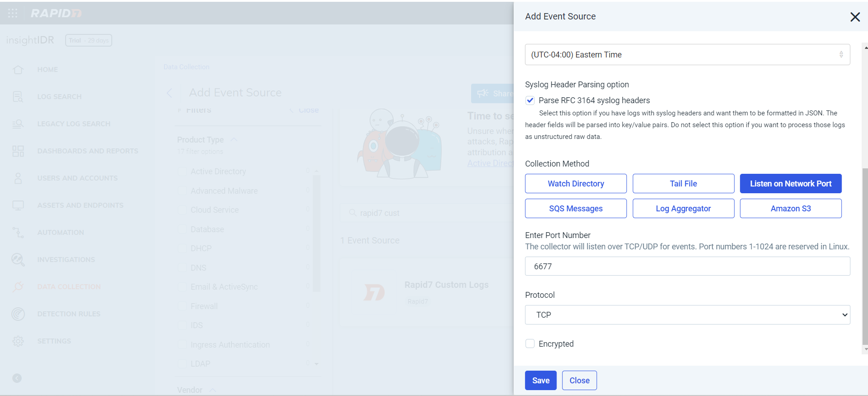Check the Advanced Malware filter
Image resolution: width=868 pixels, height=396 pixels.
[182, 191]
